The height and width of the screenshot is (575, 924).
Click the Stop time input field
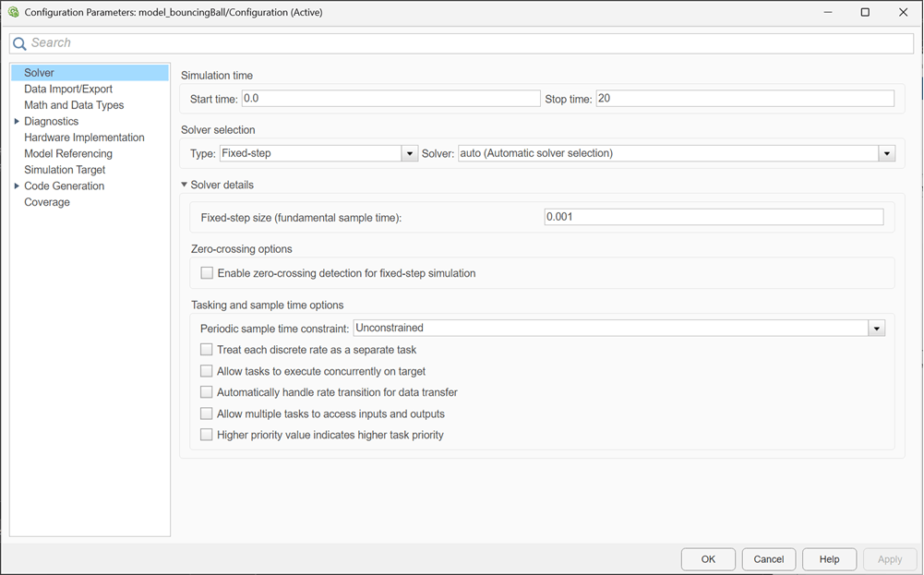[744, 99]
